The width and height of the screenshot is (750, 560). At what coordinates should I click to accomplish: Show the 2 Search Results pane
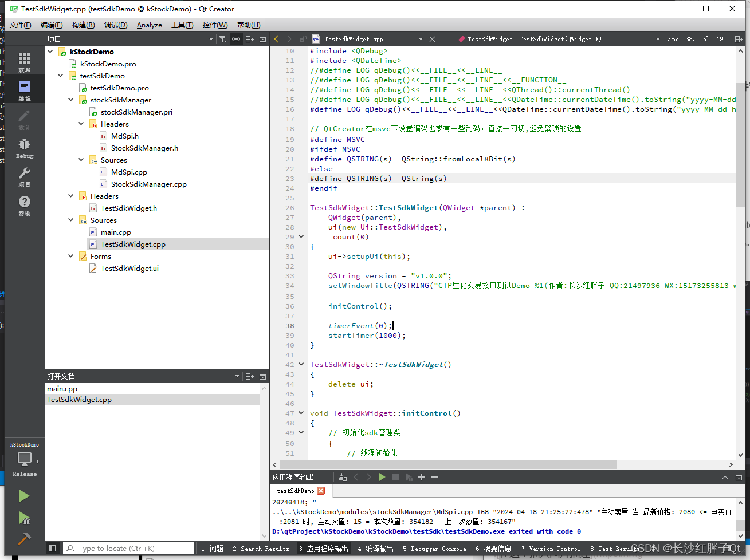click(261, 549)
